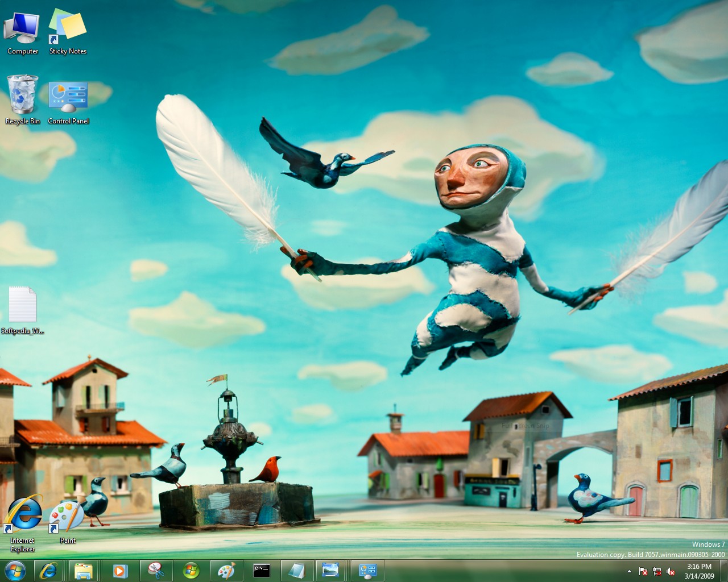Click the muted volume speaker icon
728x582 pixels.
click(671, 571)
